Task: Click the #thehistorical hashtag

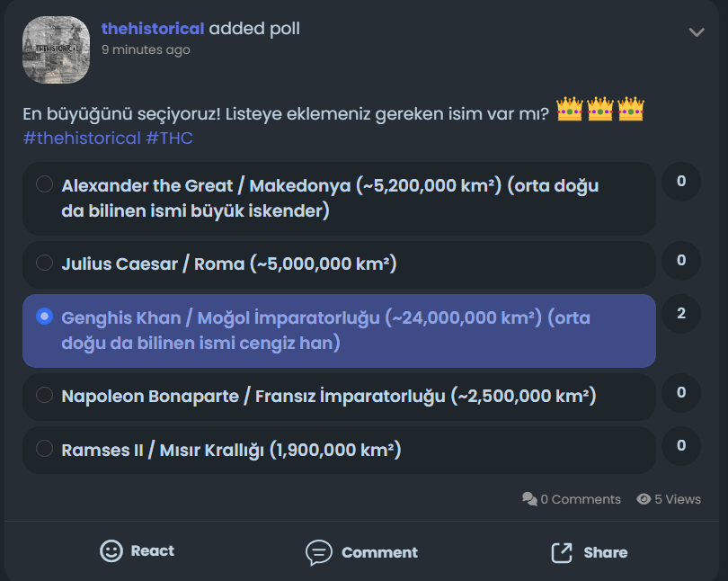Action: click(x=82, y=139)
